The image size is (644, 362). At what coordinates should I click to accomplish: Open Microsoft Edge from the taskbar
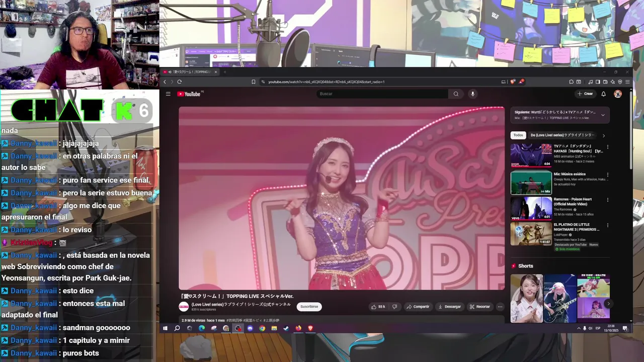(202, 328)
